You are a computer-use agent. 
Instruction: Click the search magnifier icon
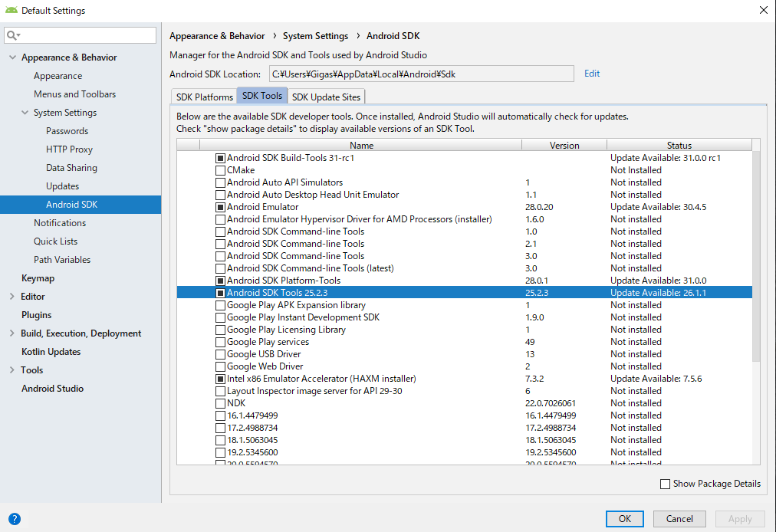12,35
